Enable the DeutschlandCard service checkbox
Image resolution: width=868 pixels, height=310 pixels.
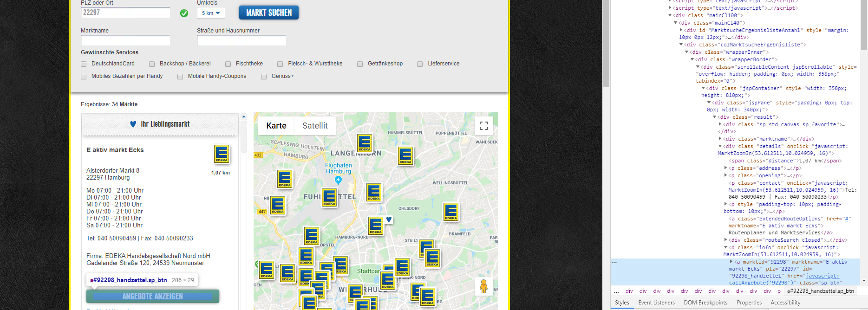tap(84, 64)
